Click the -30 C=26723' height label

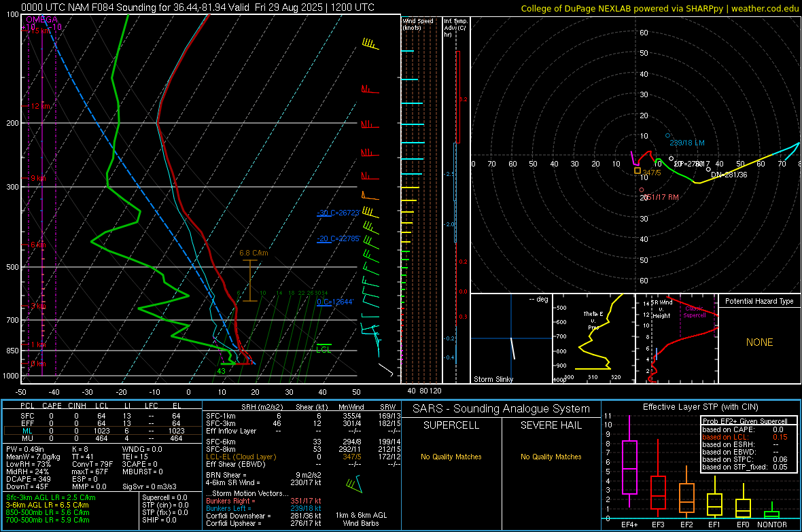pyautogui.click(x=338, y=213)
